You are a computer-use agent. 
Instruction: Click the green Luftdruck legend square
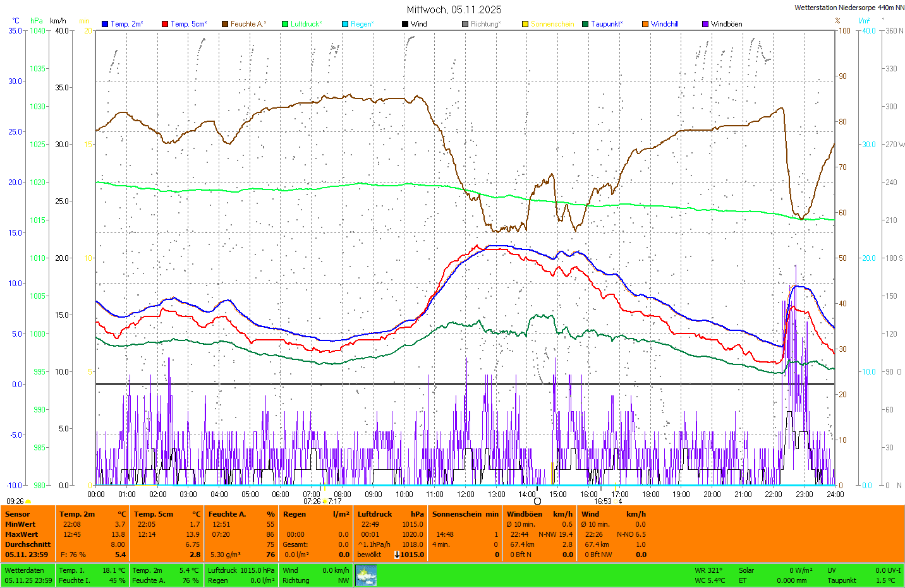tap(285, 24)
